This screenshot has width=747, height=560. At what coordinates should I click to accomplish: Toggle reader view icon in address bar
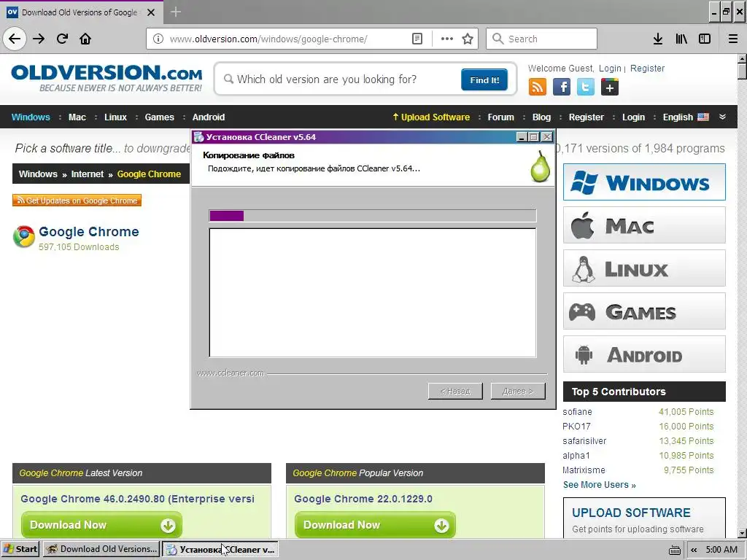(x=417, y=39)
